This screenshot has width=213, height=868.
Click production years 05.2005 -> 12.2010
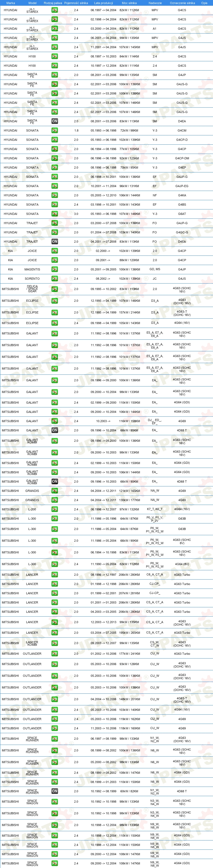(104, 196)
